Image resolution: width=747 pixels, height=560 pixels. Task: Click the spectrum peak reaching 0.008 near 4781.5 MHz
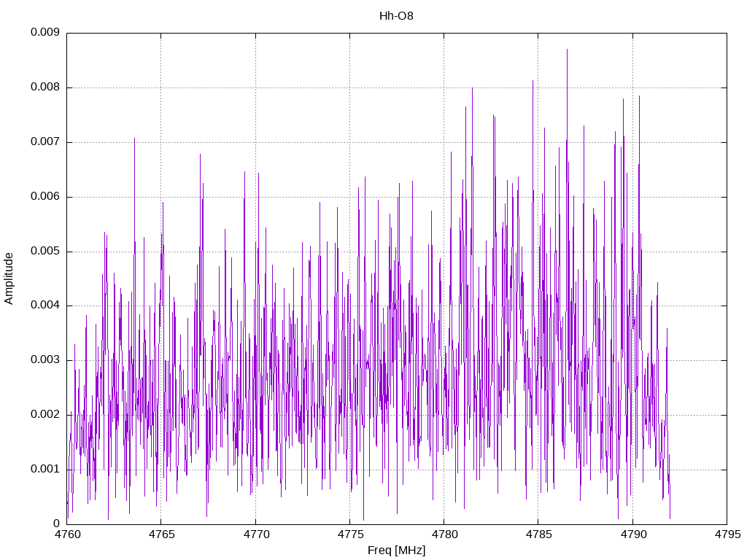472,88
